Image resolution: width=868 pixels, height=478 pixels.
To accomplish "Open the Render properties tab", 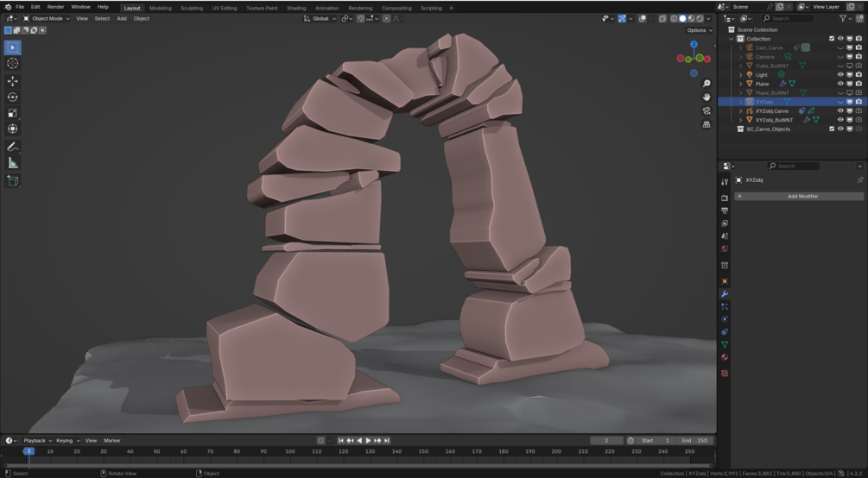I will 725,198.
